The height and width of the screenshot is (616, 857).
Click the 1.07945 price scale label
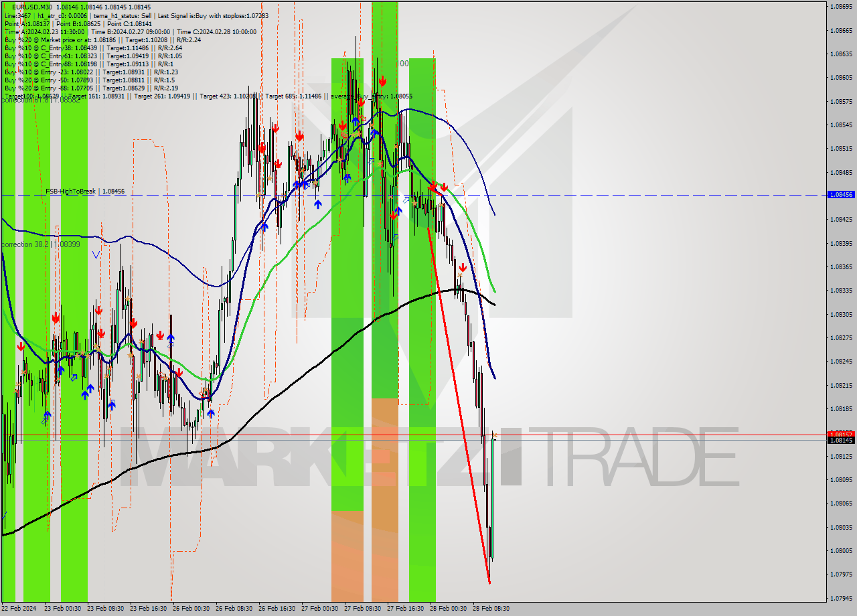coord(841,598)
